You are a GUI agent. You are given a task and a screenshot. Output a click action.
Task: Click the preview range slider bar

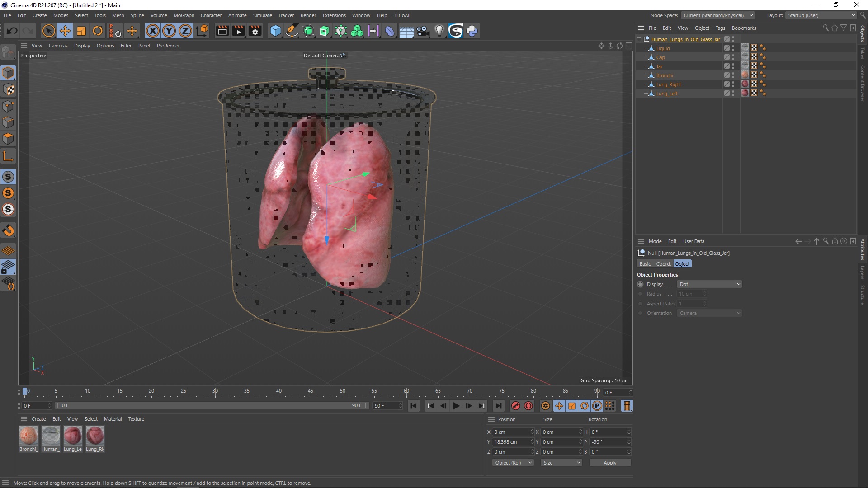pyautogui.click(x=212, y=406)
